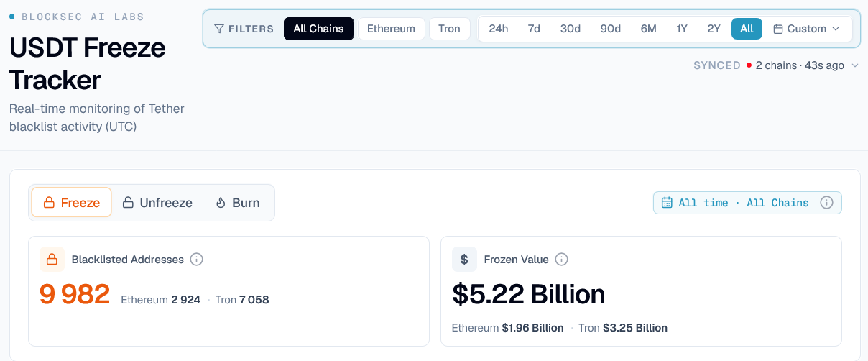Filter by Tron chain
The height and width of the screenshot is (361, 868).
(449, 29)
